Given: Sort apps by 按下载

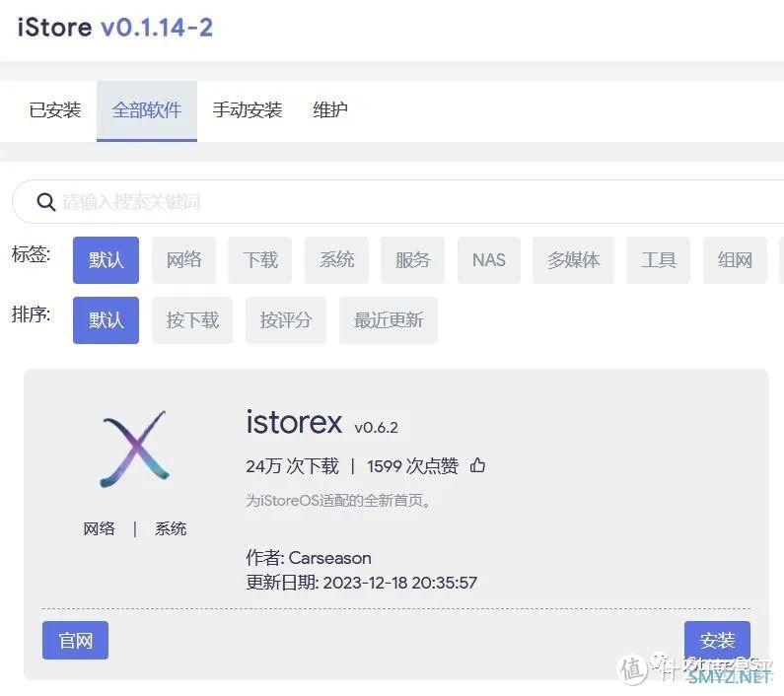Looking at the screenshot, I should pos(192,320).
